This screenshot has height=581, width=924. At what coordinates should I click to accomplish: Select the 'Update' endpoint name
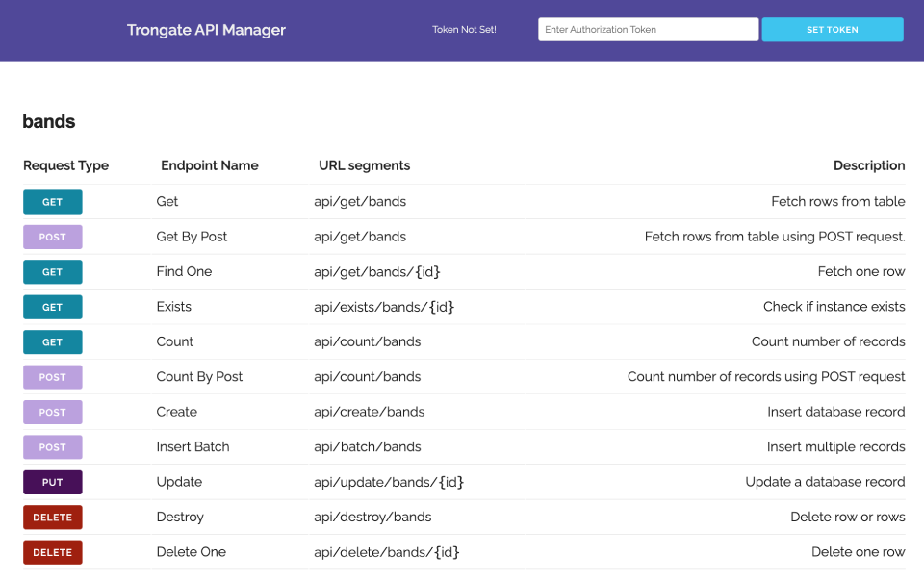179,482
